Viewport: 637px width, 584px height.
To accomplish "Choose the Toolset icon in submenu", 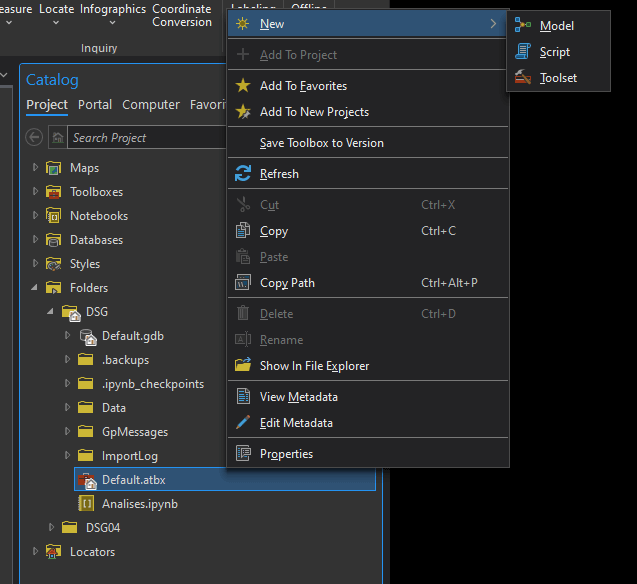I will click(523, 78).
